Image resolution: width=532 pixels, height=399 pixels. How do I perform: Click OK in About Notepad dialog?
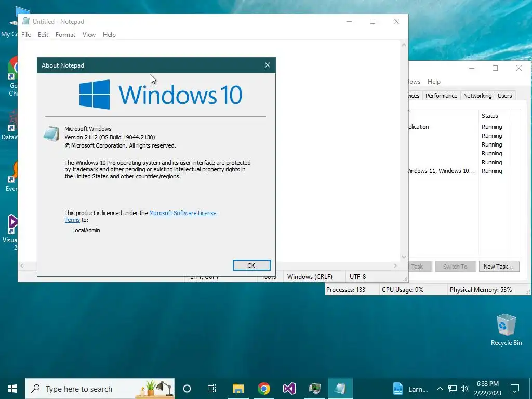[x=251, y=265]
